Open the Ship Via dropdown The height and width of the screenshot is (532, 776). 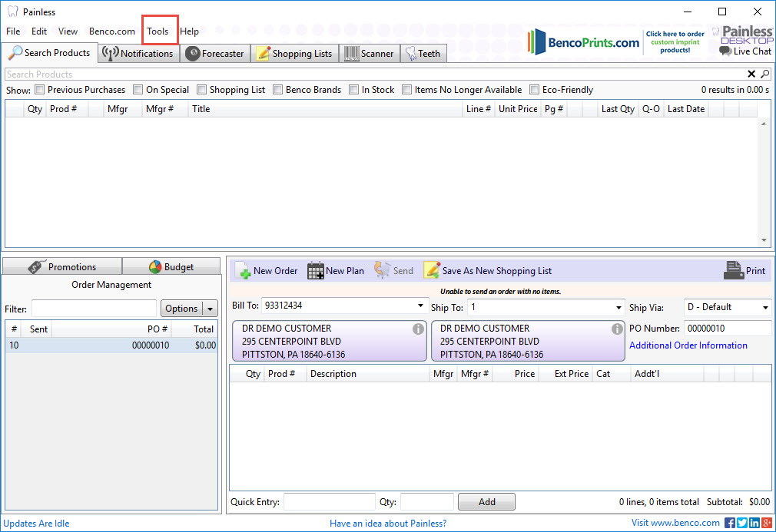click(765, 307)
